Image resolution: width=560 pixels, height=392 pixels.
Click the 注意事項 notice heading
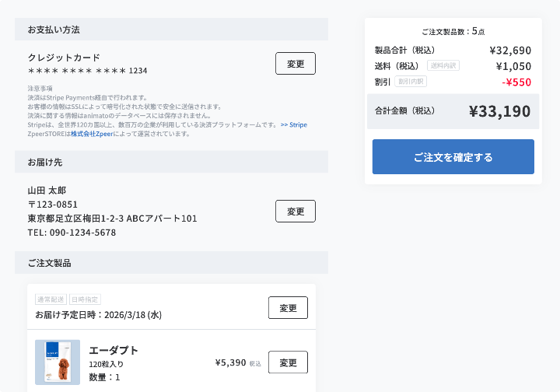pos(40,88)
